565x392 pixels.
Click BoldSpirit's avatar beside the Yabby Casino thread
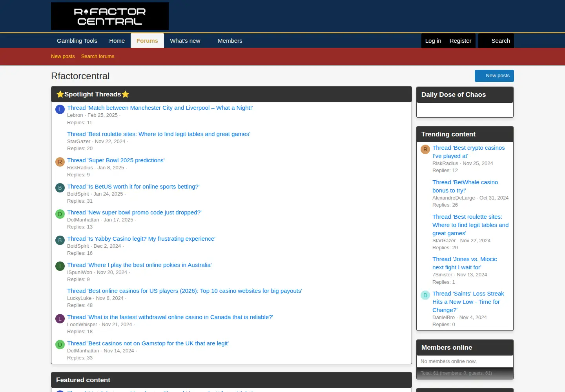(x=60, y=240)
